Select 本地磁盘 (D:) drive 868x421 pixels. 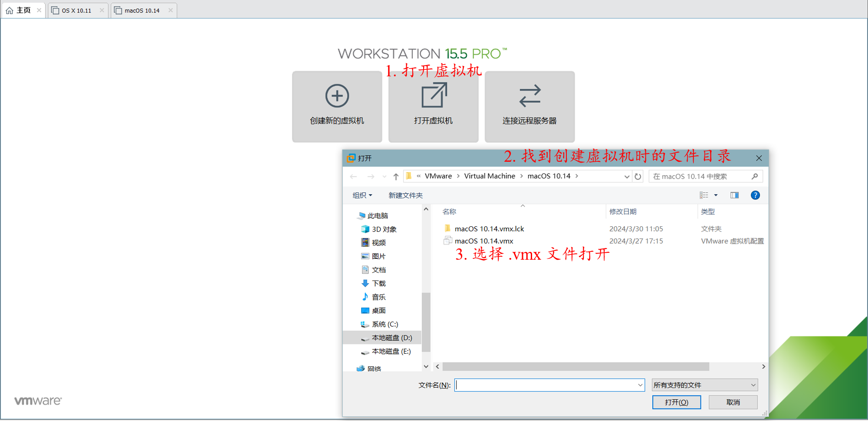tap(382, 338)
